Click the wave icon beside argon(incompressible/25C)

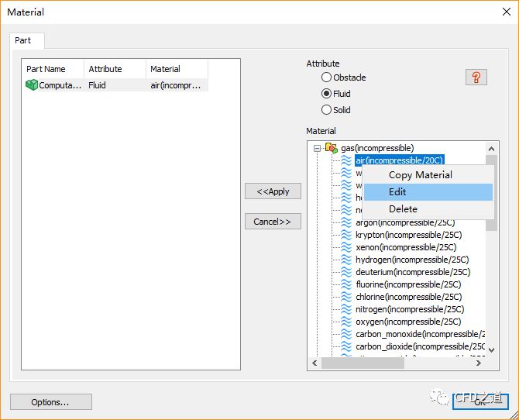[x=346, y=222]
